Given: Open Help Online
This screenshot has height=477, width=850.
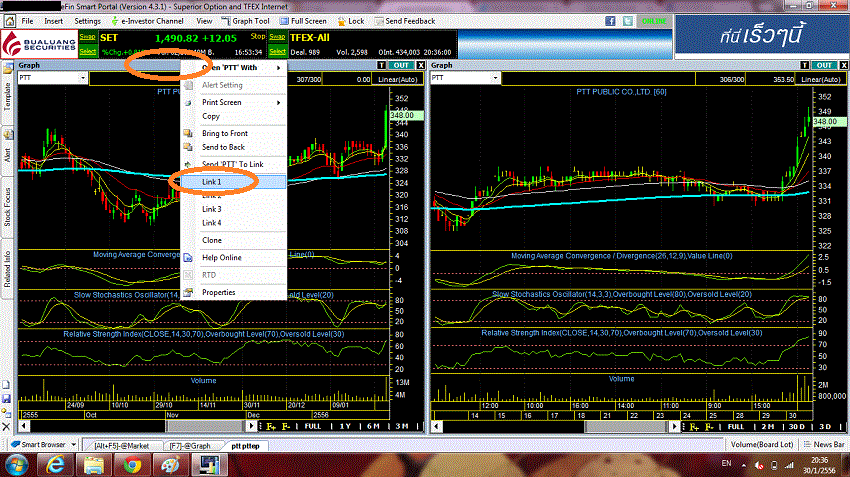Looking at the screenshot, I should point(234,257).
